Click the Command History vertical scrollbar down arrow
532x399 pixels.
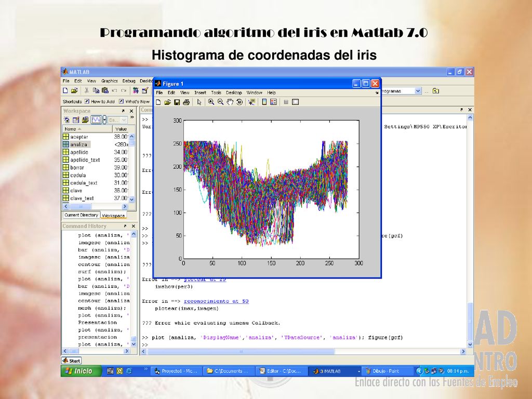point(134,344)
